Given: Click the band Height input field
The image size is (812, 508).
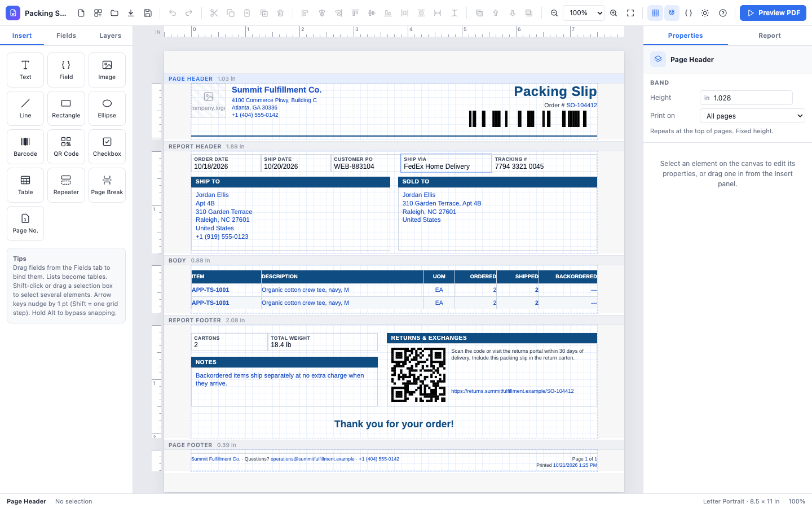Looking at the screenshot, I should click(x=746, y=98).
